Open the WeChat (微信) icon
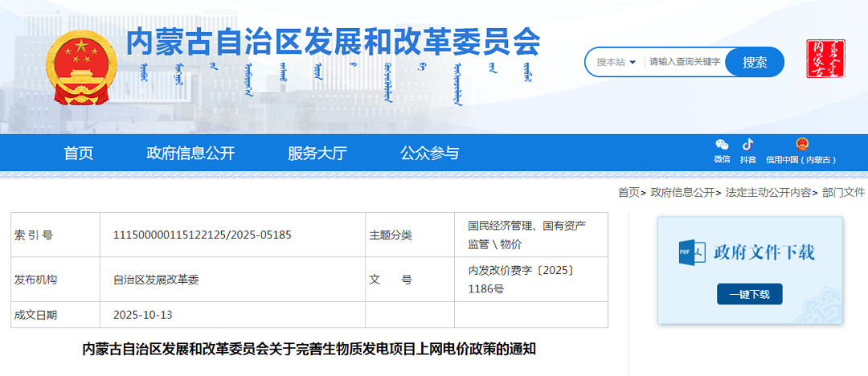Screen dimensions: 868x376 click(722, 145)
